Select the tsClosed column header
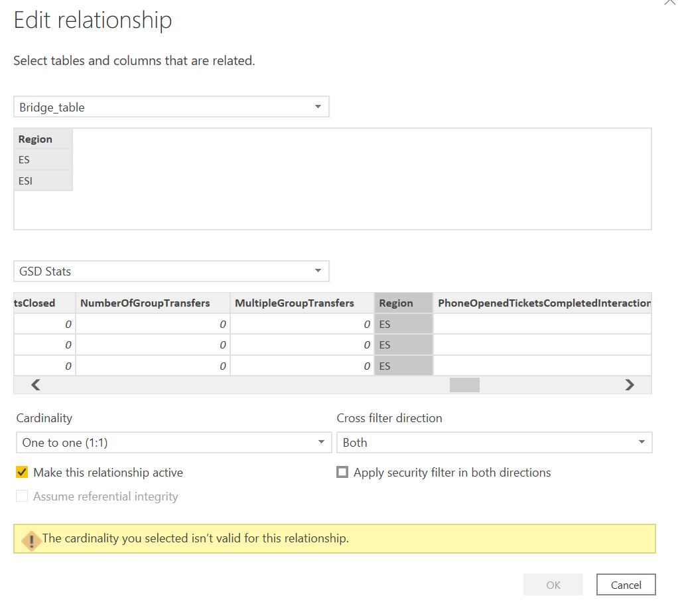The height and width of the screenshot is (616, 678). point(44,303)
